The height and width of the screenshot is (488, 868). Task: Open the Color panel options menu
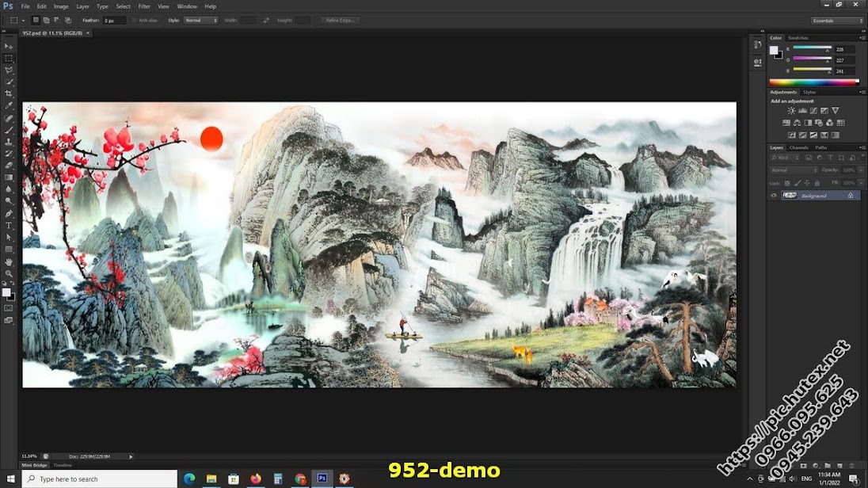(862, 38)
